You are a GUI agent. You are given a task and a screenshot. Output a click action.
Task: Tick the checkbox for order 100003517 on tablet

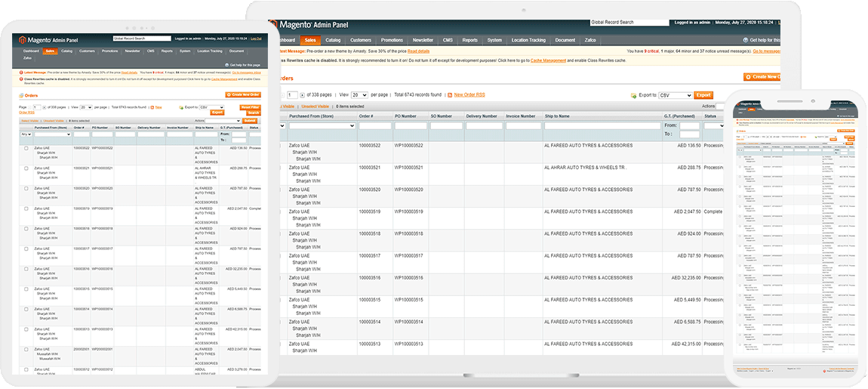[26, 249]
